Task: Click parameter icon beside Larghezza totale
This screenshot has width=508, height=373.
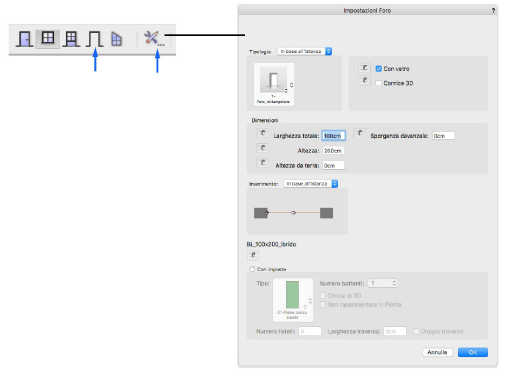Action: pyautogui.click(x=262, y=133)
